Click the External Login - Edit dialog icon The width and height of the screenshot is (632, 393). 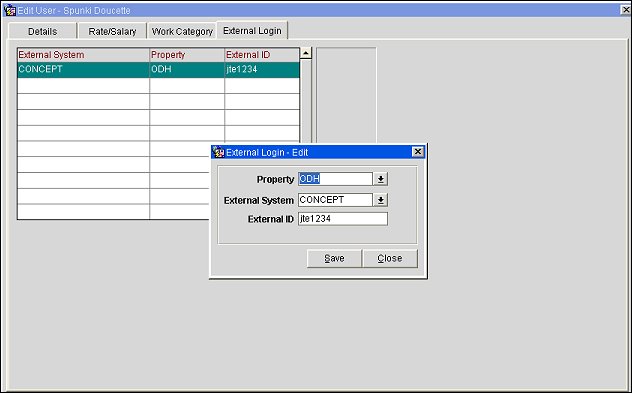(218, 152)
